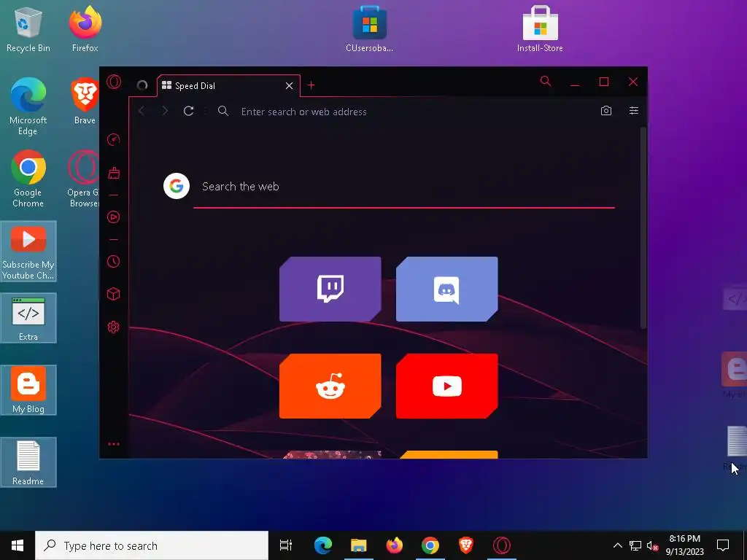Focus the Search the web box
This screenshot has height=560, width=747.
404,187
